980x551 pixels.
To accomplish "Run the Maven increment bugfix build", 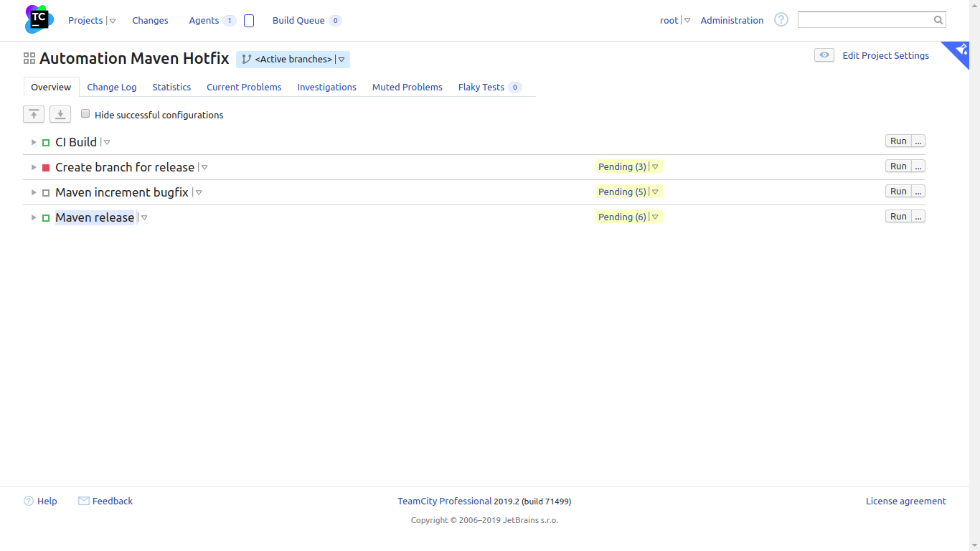I will pos(898,192).
